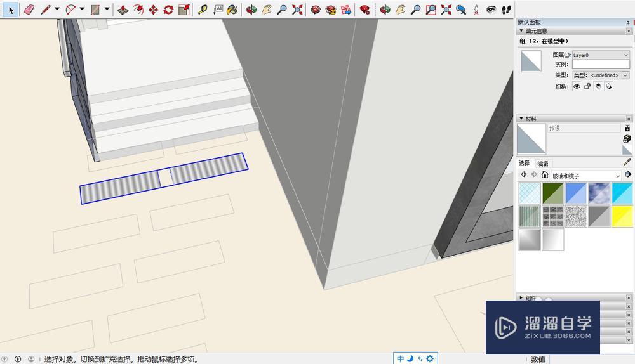The height and width of the screenshot is (364, 635).
Task: Open the 3D Warehouse icon
Action: [316, 10]
